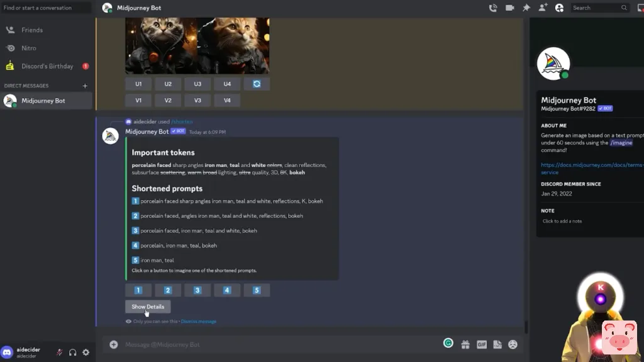The width and height of the screenshot is (644, 362).
Task: Start a video call icon
Action: 509,8
